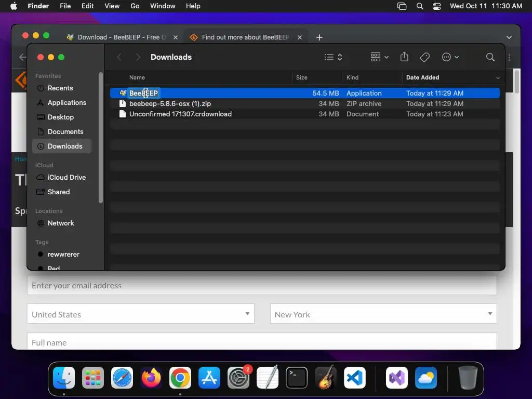The height and width of the screenshot is (399, 532).
Task: Select Network under Locations
Action: point(62,223)
